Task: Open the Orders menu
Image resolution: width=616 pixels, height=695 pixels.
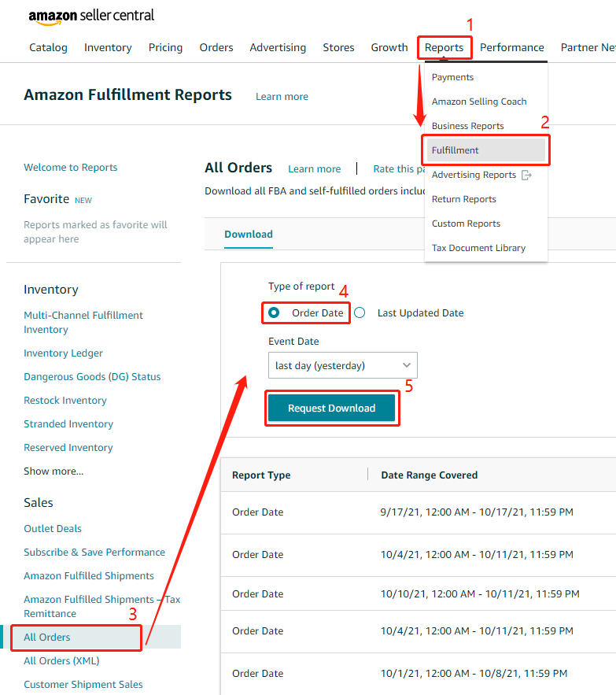Action: click(x=216, y=47)
